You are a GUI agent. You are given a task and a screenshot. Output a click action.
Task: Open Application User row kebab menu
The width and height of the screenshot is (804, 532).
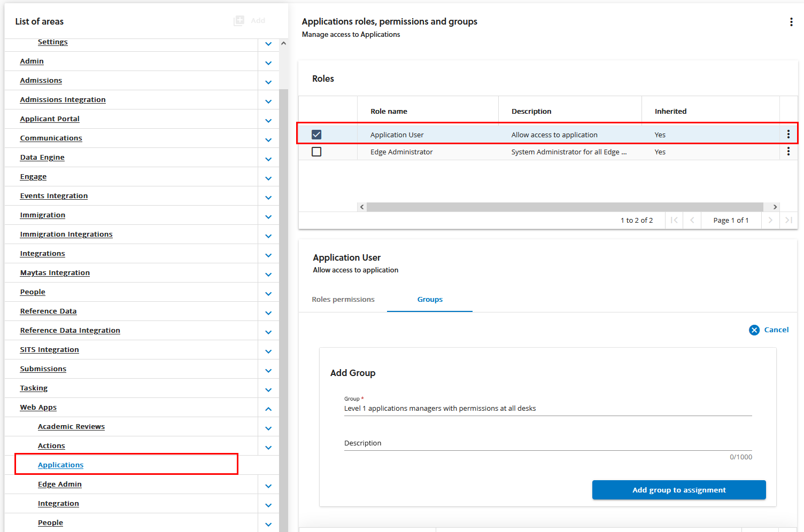pos(788,135)
